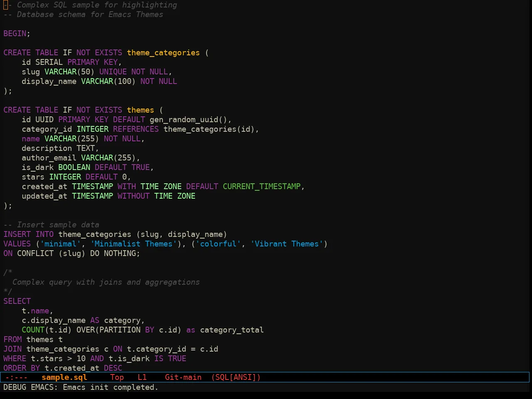Click the COUNT function name
The image size is (532, 399).
point(33,330)
